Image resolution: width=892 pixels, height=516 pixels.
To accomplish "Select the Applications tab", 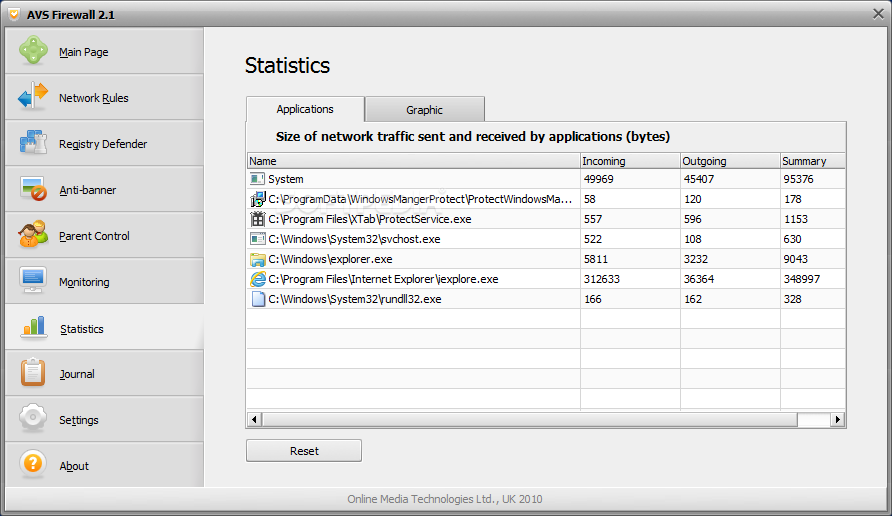I will (305, 109).
